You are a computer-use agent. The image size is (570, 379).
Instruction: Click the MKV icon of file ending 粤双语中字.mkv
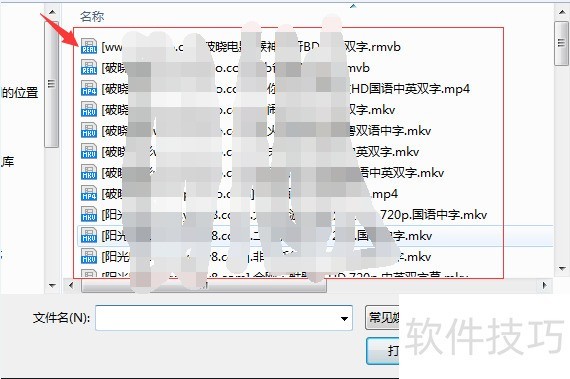click(89, 130)
